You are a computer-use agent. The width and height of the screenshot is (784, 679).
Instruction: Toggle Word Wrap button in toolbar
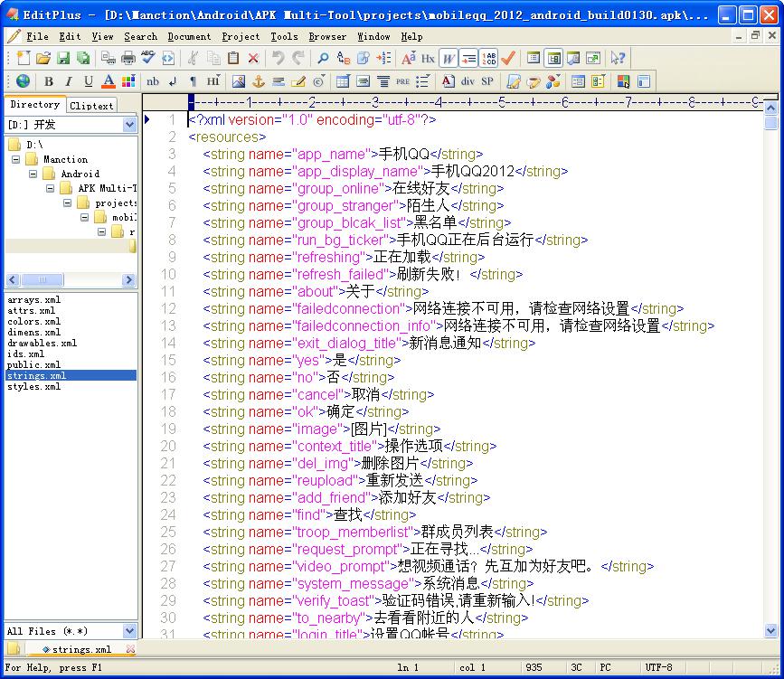(449, 58)
